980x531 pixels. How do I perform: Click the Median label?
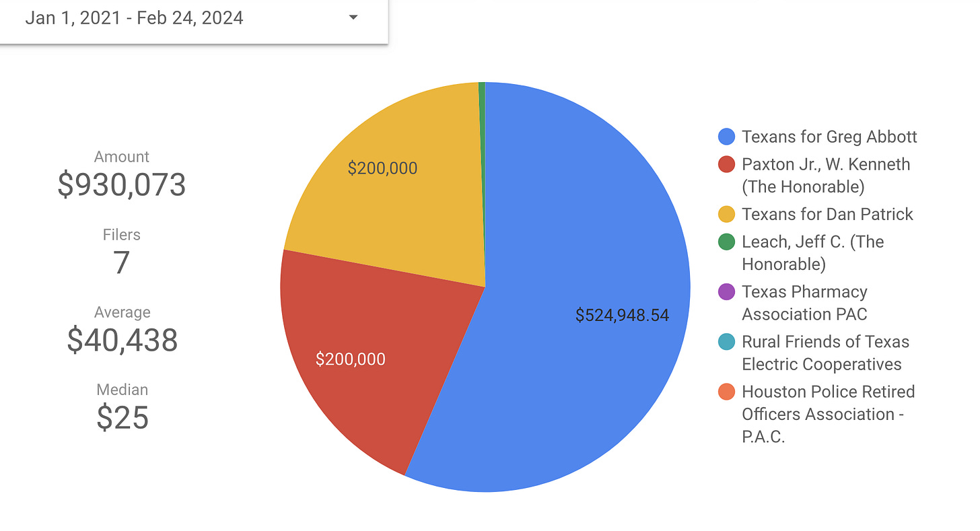123,390
